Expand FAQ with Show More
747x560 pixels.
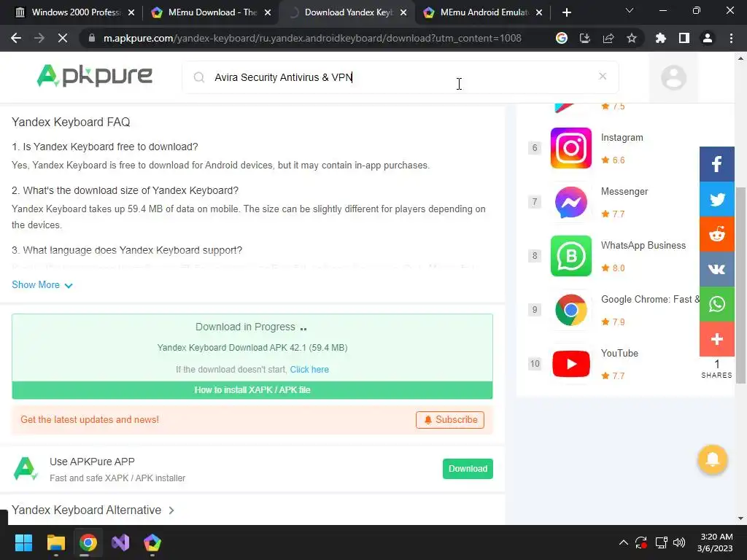[x=42, y=285]
